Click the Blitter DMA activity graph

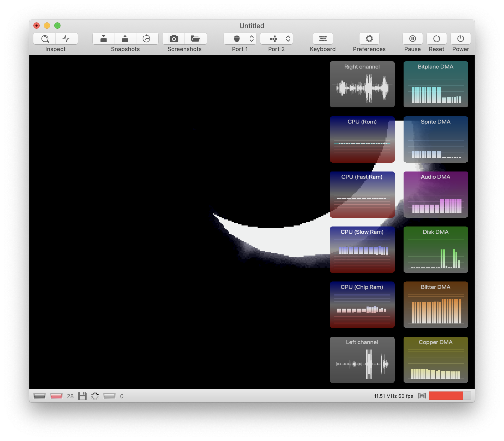[436, 305]
